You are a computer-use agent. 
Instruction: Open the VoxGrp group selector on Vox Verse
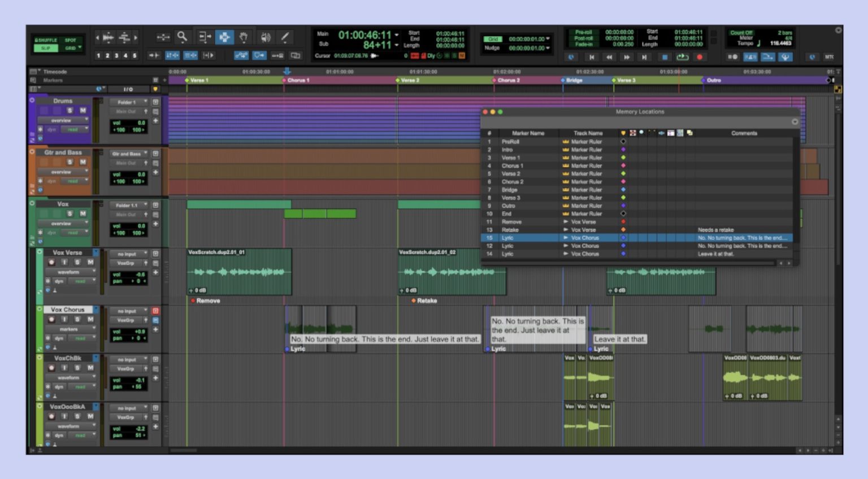(127, 263)
